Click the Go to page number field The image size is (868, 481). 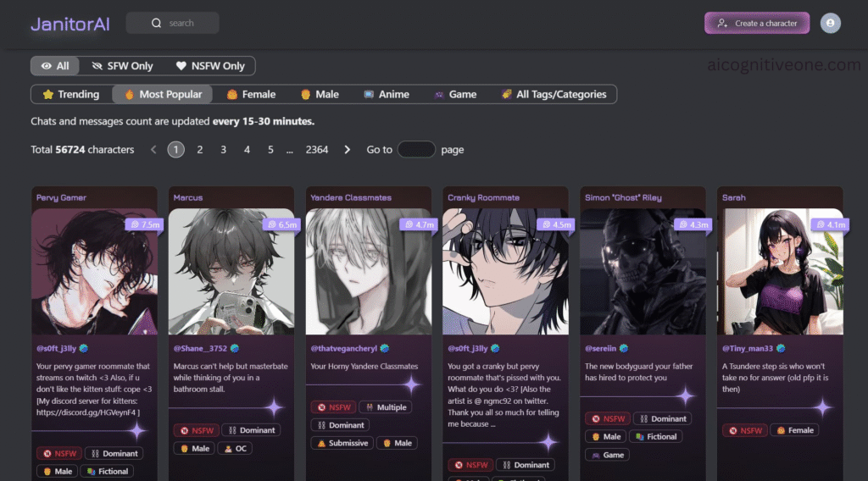(x=416, y=150)
